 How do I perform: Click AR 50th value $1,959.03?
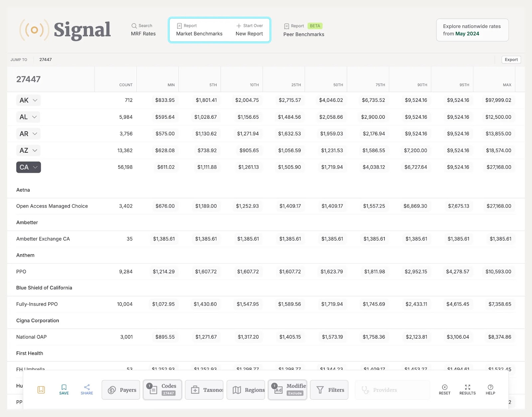pyautogui.click(x=332, y=134)
